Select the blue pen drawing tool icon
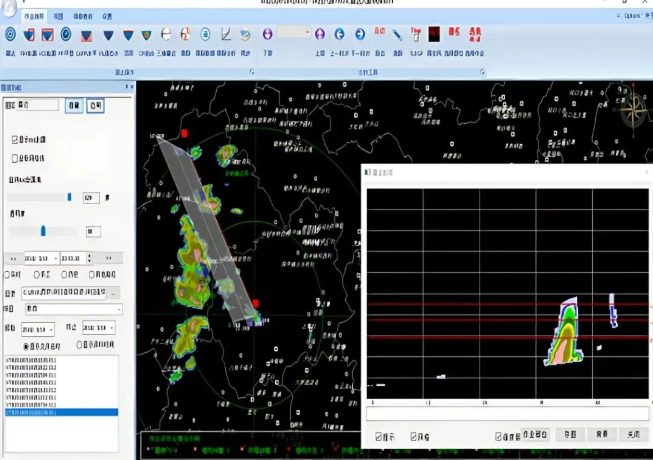 click(x=397, y=35)
